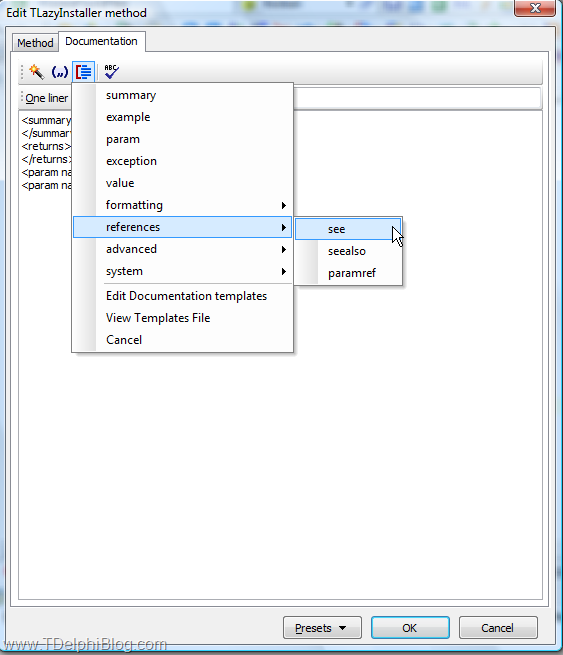Viewport: 563px width, 655px height.
Task: Run the ABC spell check icon
Action: 112,71
